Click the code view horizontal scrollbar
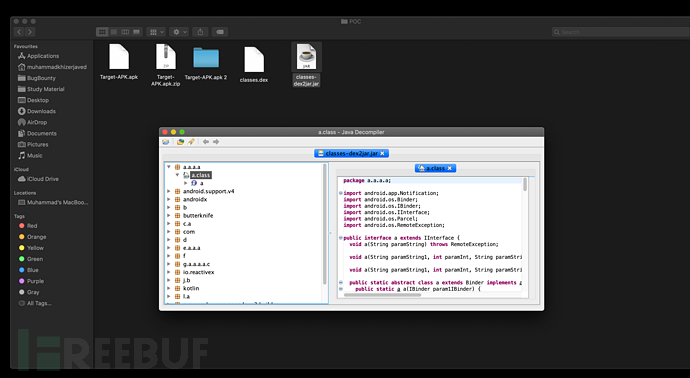 (x=382, y=295)
